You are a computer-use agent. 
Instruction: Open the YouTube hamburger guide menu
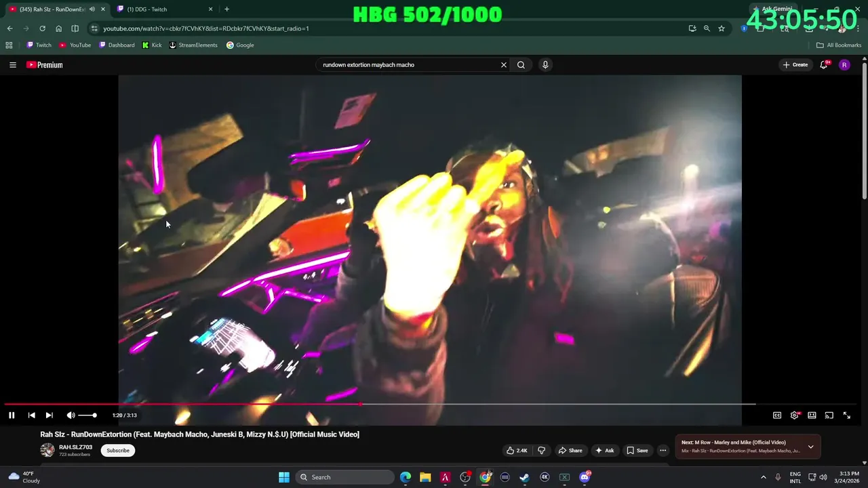tap(13, 65)
